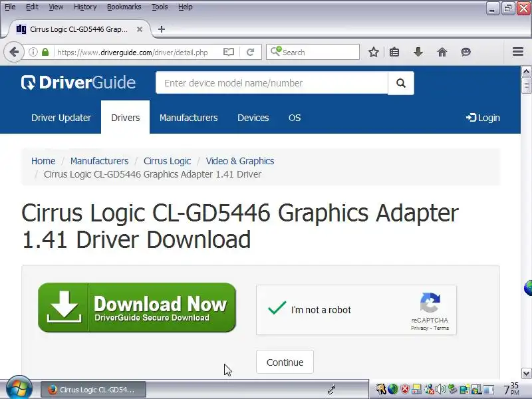Go to the Firefox home page icon
This screenshot has height=399, width=532.
pyautogui.click(x=442, y=52)
